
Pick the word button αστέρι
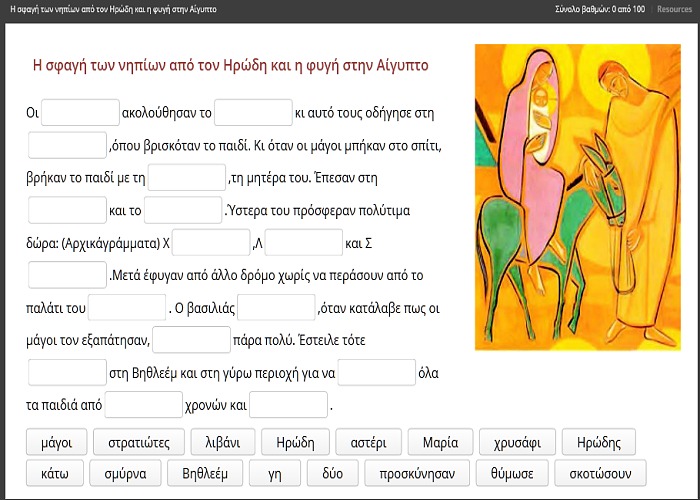pos(368,442)
